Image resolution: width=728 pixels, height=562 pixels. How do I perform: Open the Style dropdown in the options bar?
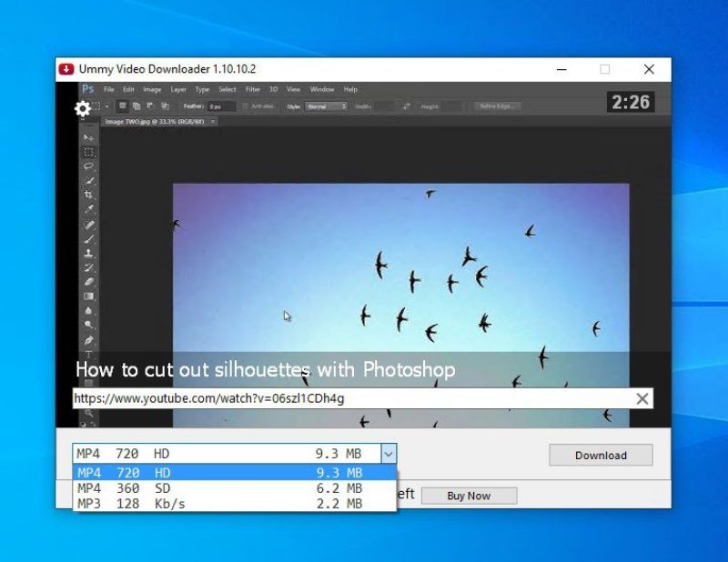tap(328, 105)
